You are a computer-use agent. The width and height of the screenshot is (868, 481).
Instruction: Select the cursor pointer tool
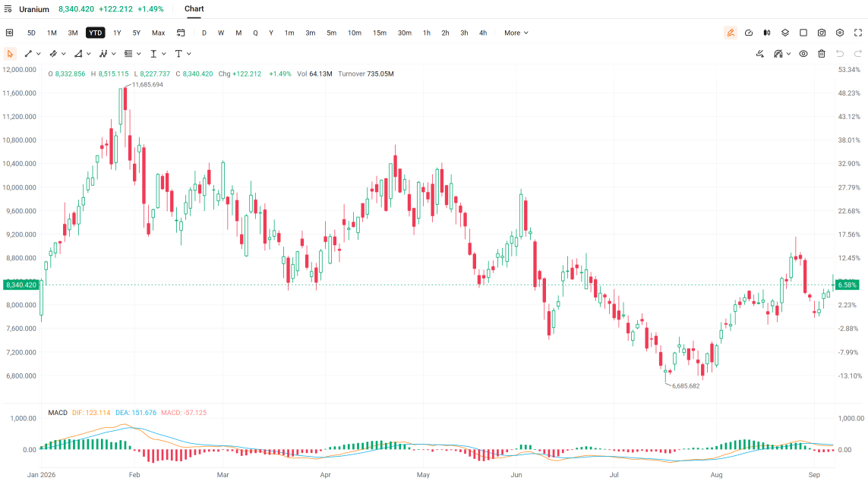10,54
